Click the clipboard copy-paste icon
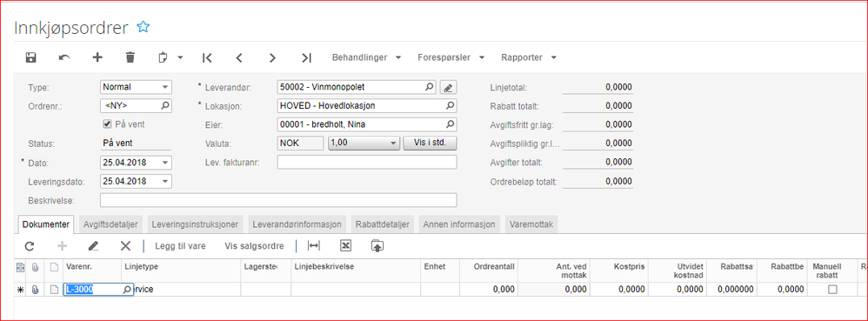Viewport: 868px width, 321px height. tap(164, 57)
